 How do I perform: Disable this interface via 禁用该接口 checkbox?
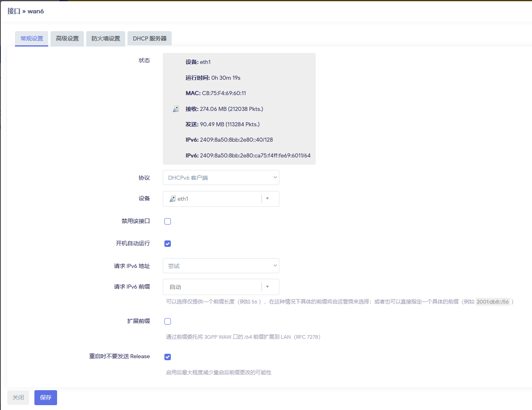point(168,221)
